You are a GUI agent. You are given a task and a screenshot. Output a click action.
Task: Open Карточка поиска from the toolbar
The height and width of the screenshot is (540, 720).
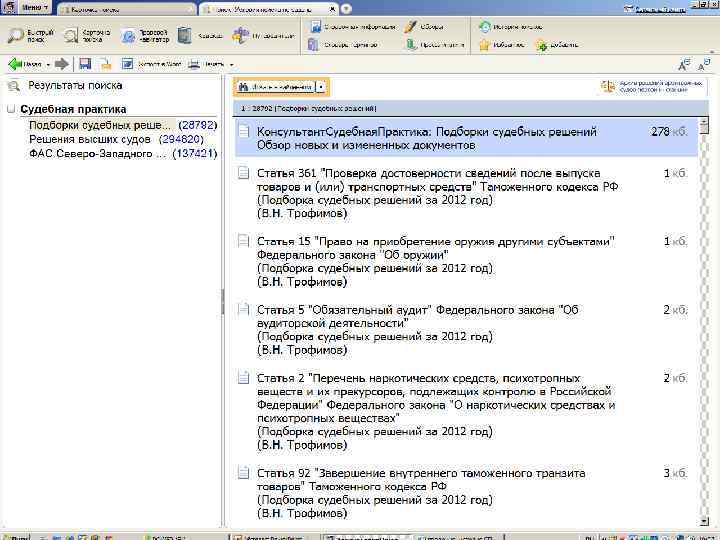point(87,35)
